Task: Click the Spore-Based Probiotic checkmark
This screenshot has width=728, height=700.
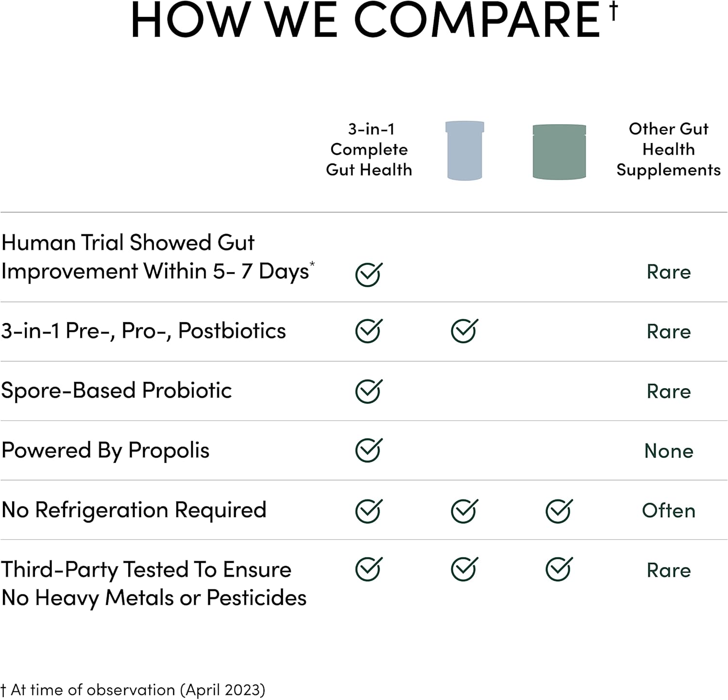Action: (x=369, y=391)
